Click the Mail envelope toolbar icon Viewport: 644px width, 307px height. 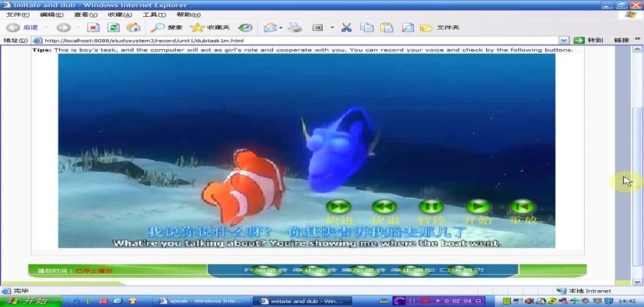pyautogui.click(x=270, y=28)
